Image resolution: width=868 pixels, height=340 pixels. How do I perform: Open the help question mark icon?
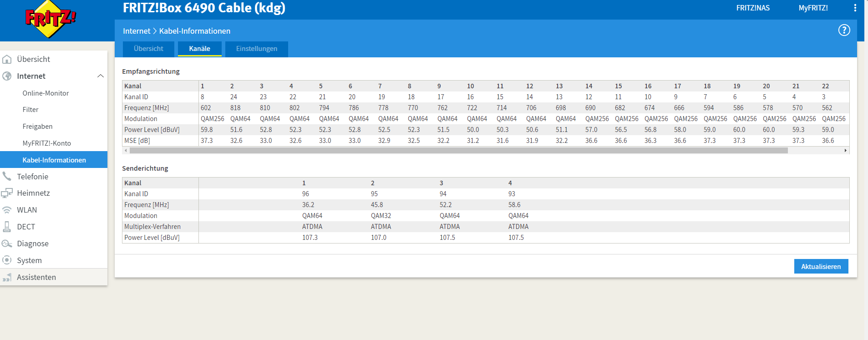844,30
